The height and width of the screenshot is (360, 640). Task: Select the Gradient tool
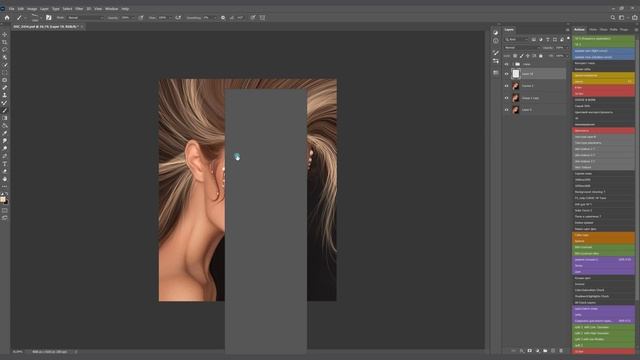pyautogui.click(x=4, y=118)
